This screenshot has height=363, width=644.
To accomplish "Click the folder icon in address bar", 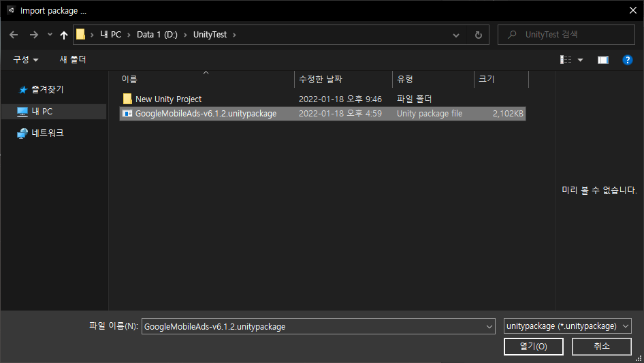I will (x=80, y=35).
